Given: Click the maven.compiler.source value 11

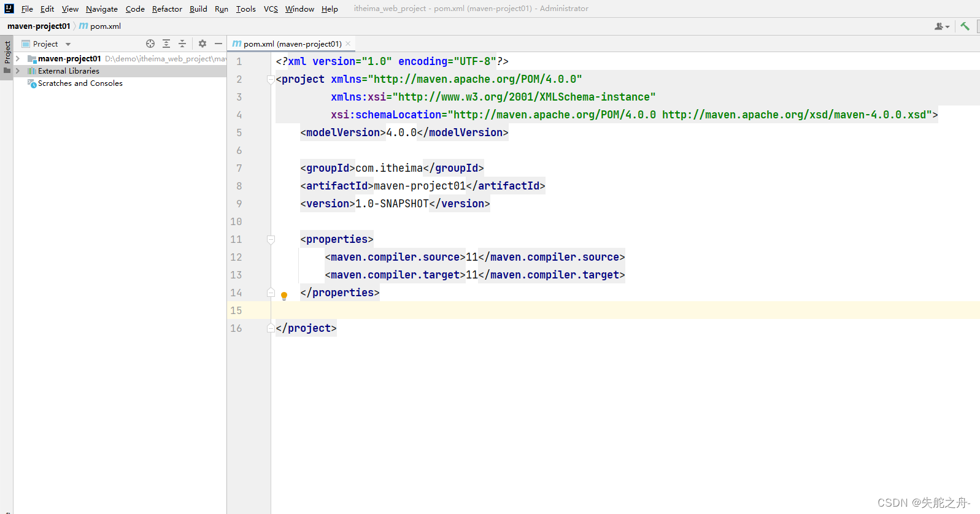Looking at the screenshot, I should (472, 257).
